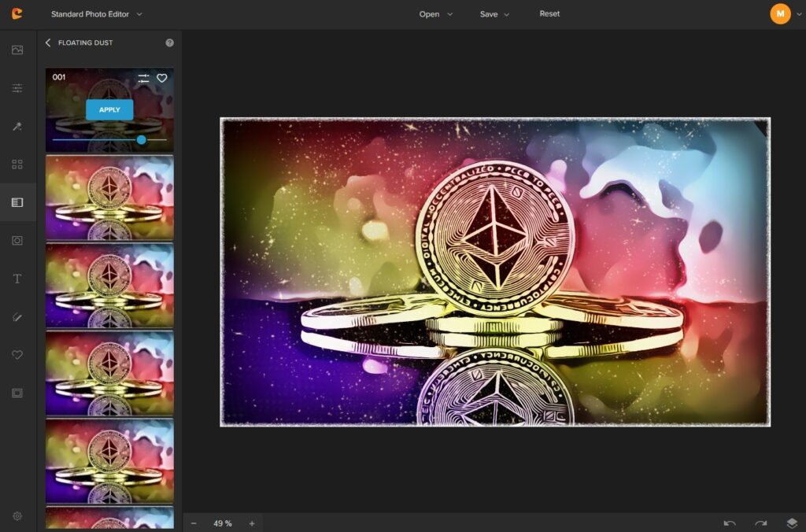Click the Reset button
This screenshot has width=806, height=532.
pyautogui.click(x=549, y=14)
